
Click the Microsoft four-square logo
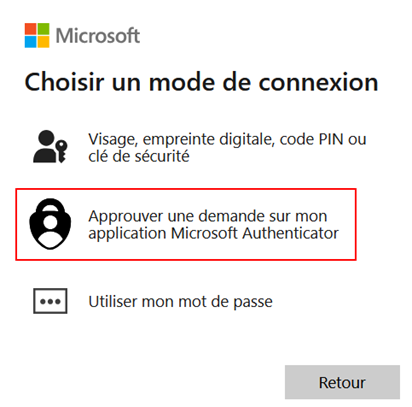coord(37,35)
